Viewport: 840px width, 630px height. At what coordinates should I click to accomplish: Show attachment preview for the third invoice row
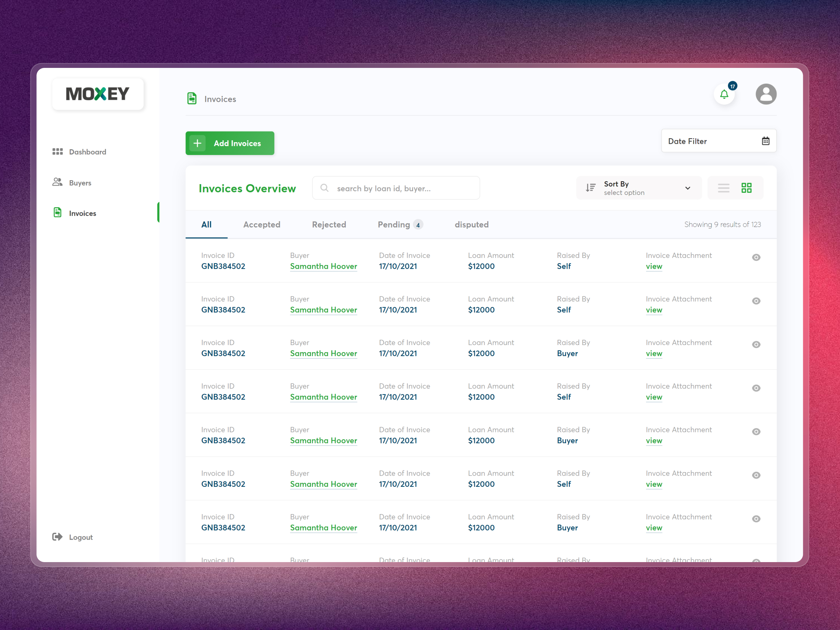[756, 344]
